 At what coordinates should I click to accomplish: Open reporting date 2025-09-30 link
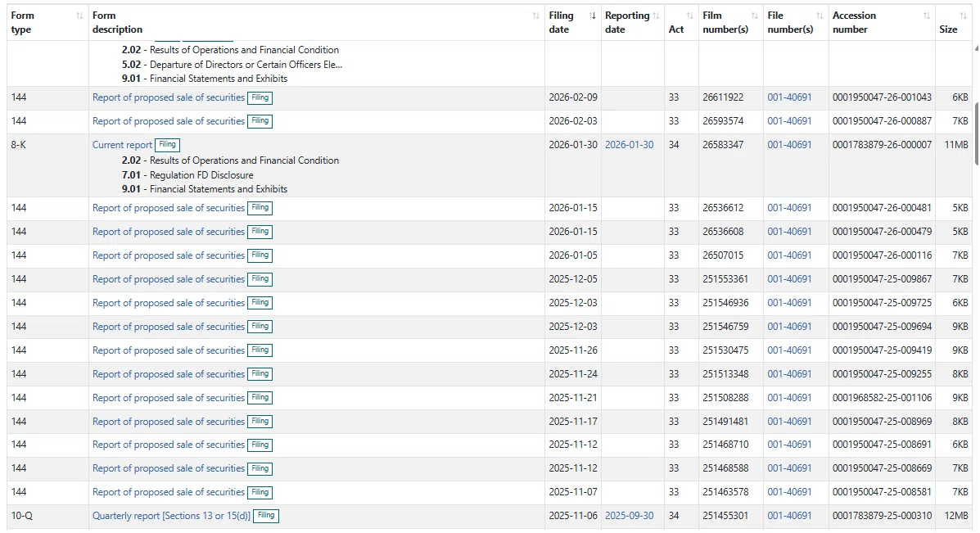tap(630, 516)
